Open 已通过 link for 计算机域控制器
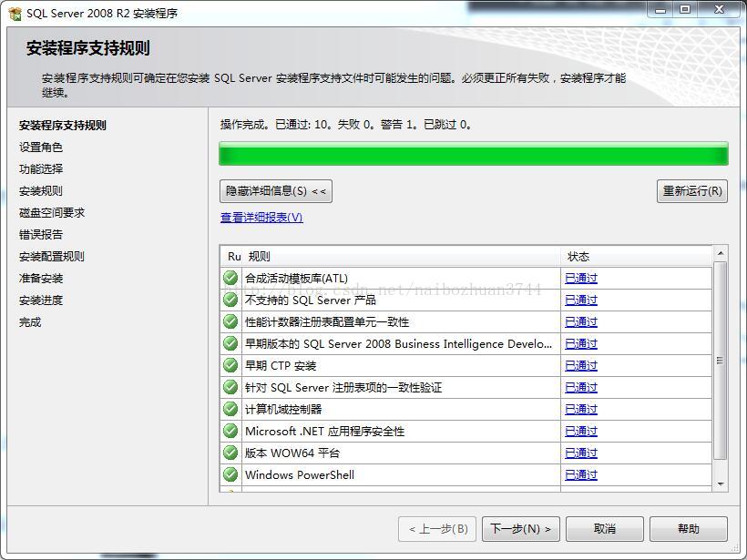The width and height of the screenshot is (747, 560). point(580,410)
